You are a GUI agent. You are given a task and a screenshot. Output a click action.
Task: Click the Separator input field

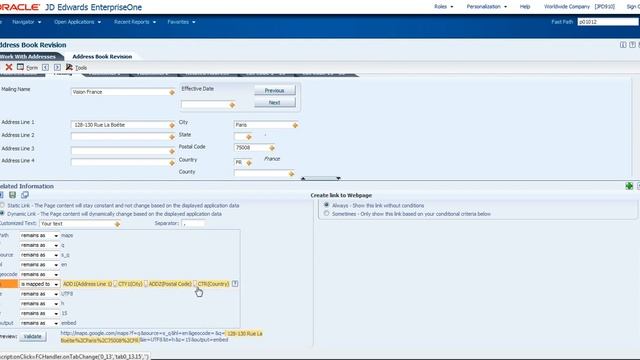click(193, 223)
